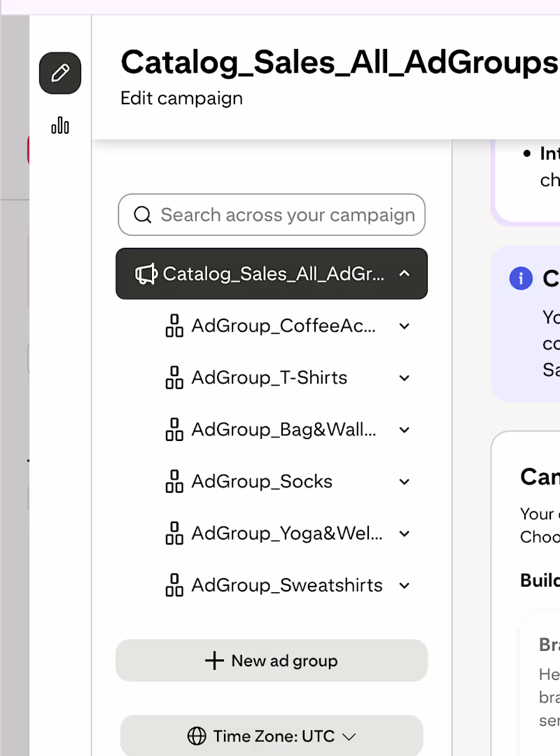Click the plus icon on New ad group
The height and width of the screenshot is (756, 560).
pos(214,661)
